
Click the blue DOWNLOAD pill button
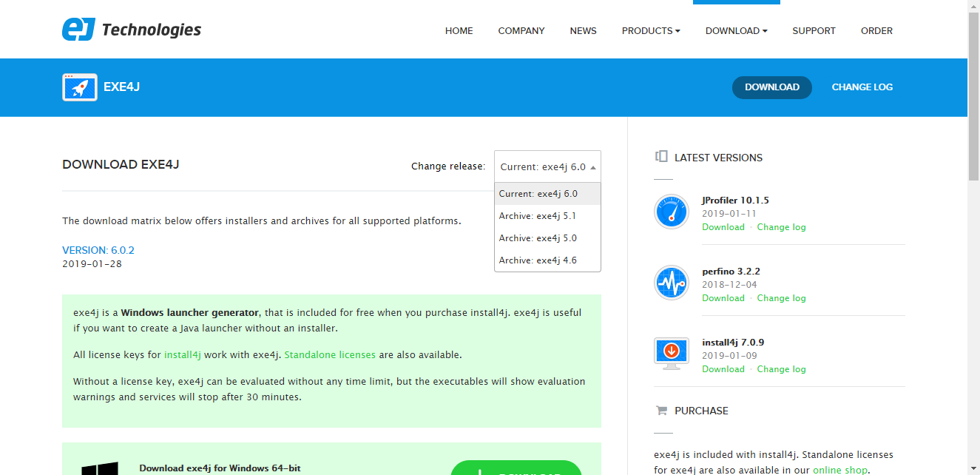[x=772, y=87]
